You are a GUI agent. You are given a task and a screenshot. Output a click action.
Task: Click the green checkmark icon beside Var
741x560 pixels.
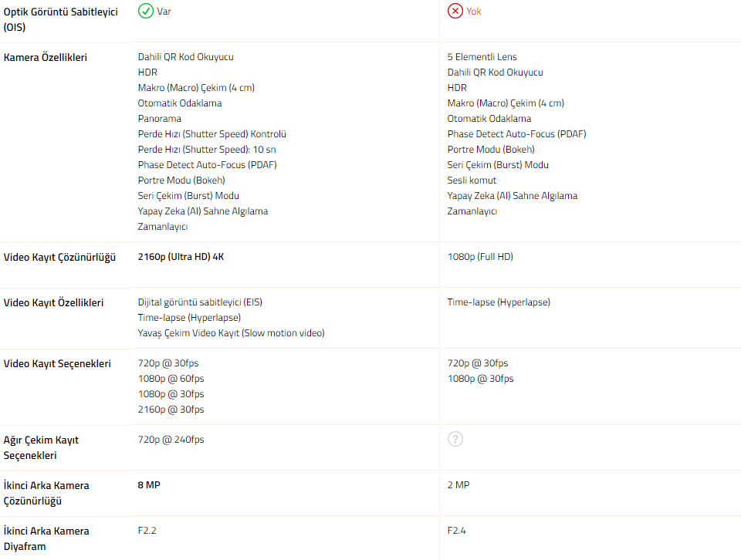(x=145, y=11)
